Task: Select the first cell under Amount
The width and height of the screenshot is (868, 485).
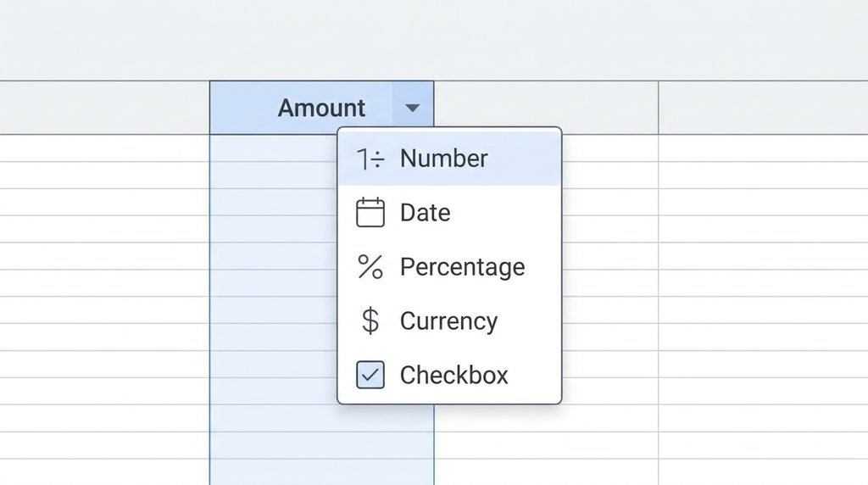Action: coord(274,148)
